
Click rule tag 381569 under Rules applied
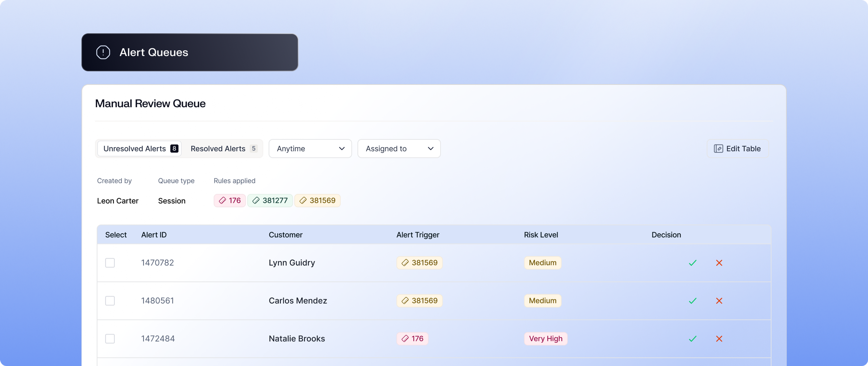pos(317,201)
